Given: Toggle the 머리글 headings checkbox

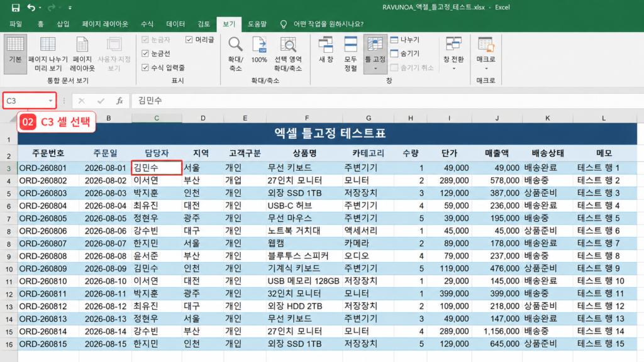Looking at the screenshot, I should pyautogui.click(x=189, y=40).
